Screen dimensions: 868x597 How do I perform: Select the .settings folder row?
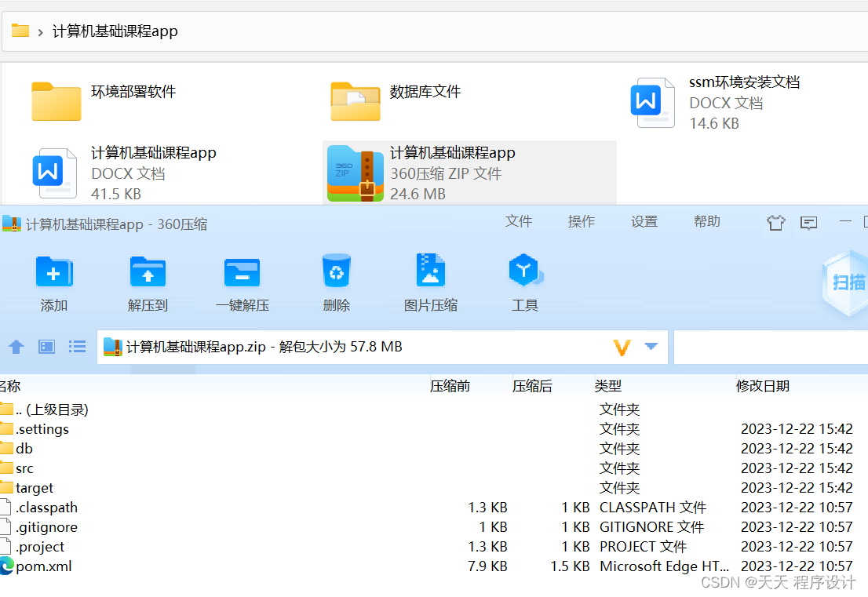(434, 429)
